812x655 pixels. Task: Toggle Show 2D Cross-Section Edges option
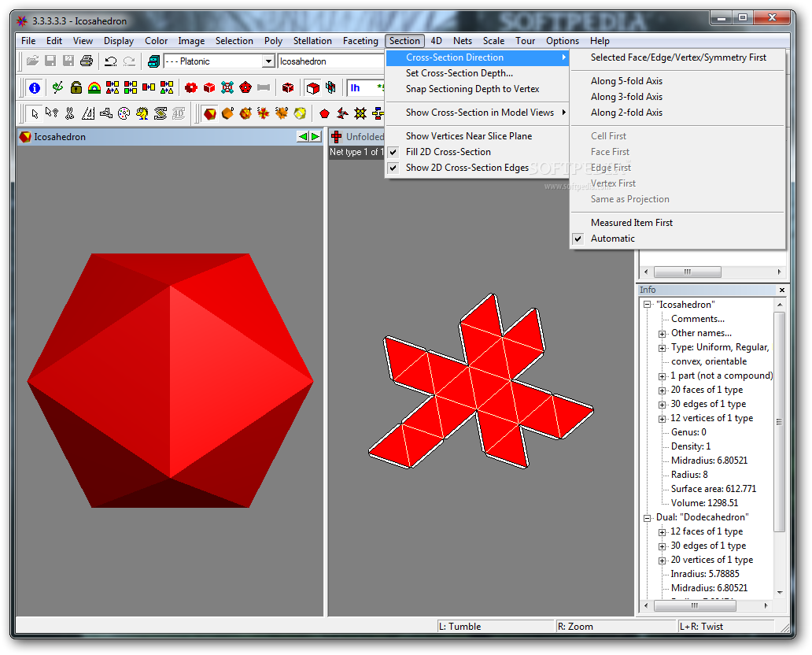point(467,168)
